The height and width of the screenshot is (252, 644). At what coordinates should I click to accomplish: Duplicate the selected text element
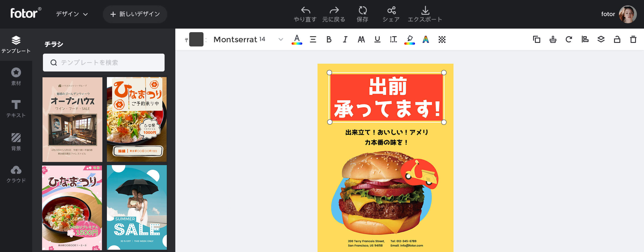tap(536, 39)
